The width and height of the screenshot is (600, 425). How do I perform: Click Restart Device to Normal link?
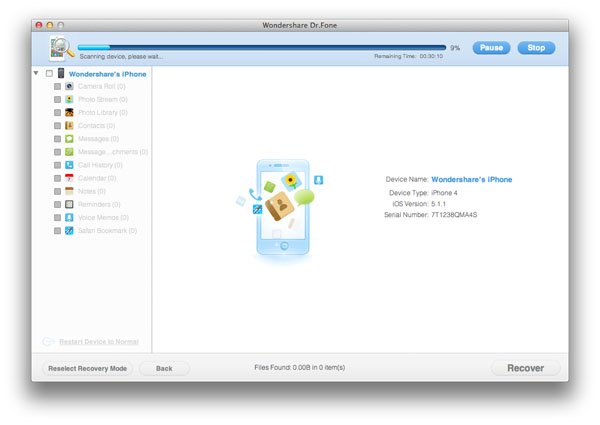point(99,342)
